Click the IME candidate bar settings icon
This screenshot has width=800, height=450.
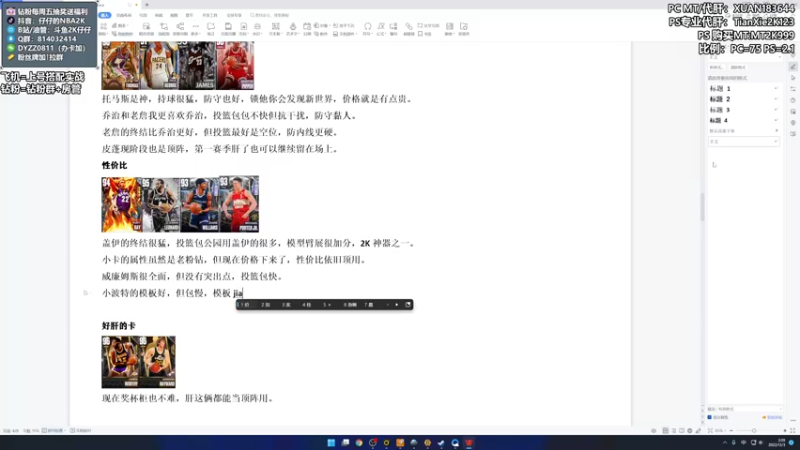click(408, 305)
